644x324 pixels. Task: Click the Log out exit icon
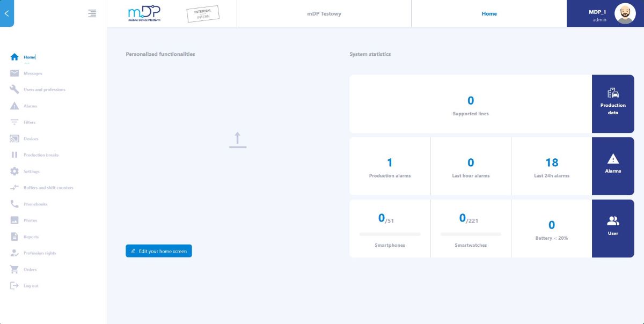pyautogui.click(x=14, y=286)
